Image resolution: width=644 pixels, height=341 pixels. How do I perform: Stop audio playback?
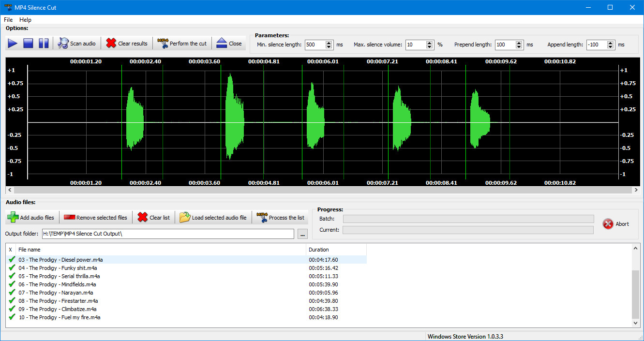coord(28,44)
